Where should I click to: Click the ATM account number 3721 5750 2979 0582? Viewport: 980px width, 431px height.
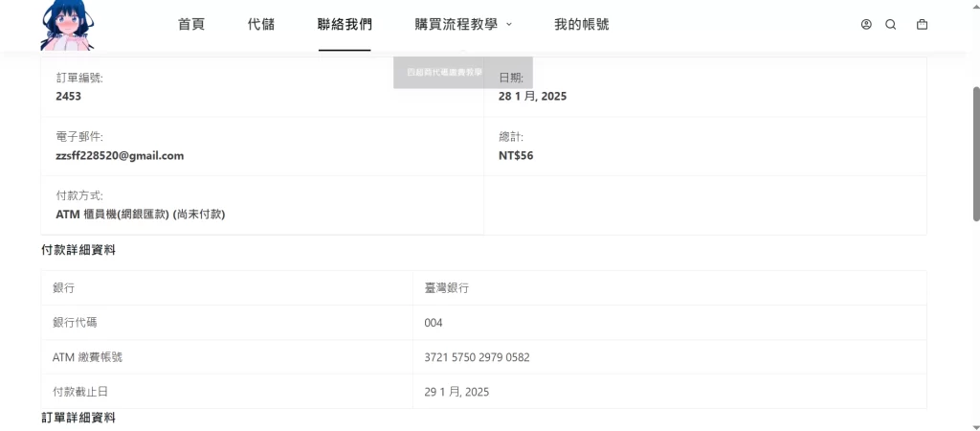coord(477,357)
